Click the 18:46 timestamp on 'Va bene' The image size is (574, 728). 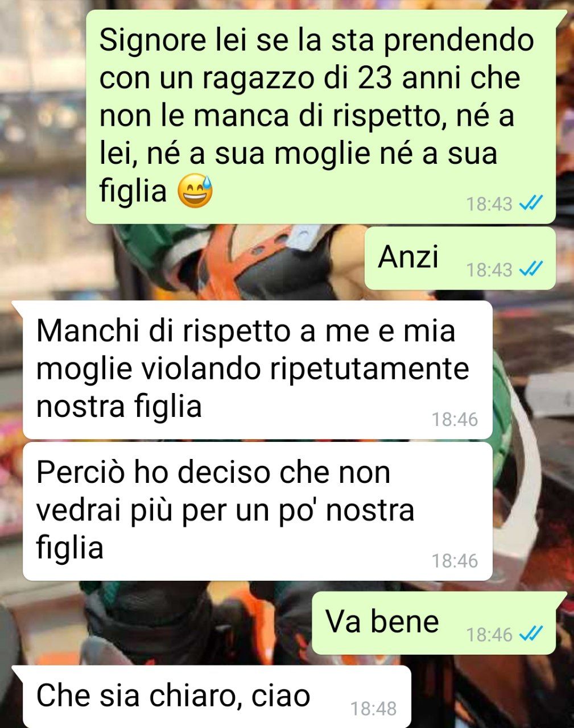(x=490, y=634)
